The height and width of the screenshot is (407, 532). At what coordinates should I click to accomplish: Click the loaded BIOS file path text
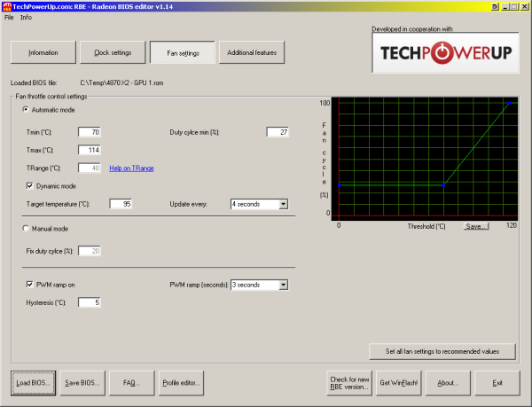coord(121,82)
